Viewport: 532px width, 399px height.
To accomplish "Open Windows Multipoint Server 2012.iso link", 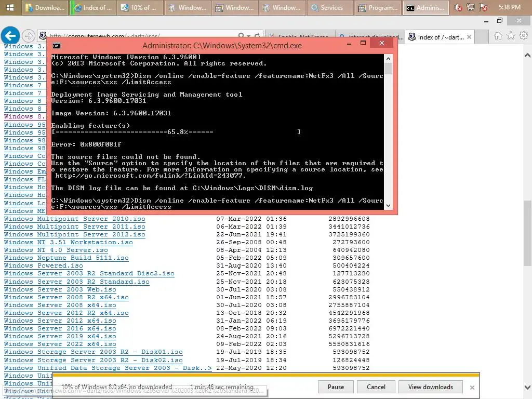I will click(x=75, y=234).
